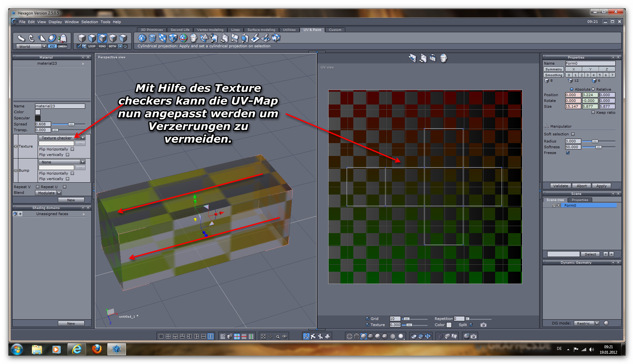Uncheck the Grid checkbox in UV view
This screenshot has width=634, height=364.
(x=367, y=319)
